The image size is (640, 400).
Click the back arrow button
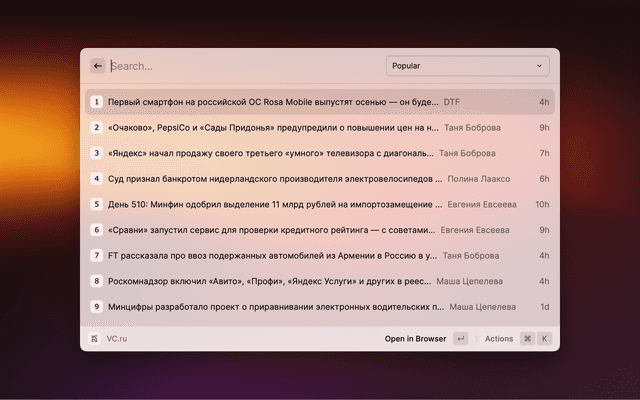pyautogui.click(x=98, y=66)
